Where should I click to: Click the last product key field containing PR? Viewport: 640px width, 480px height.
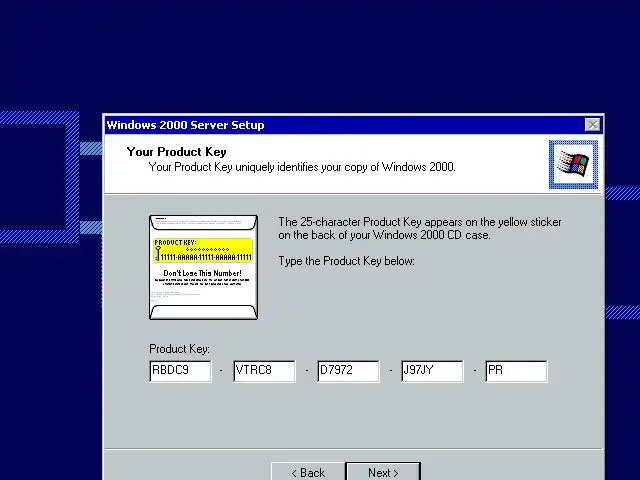[516, 371]
